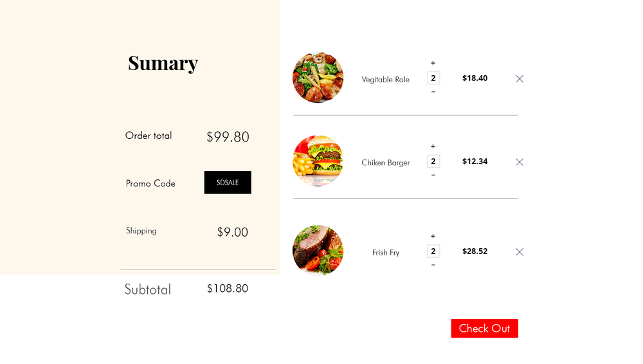Click the SDSALE promo code box

point(228,183)
